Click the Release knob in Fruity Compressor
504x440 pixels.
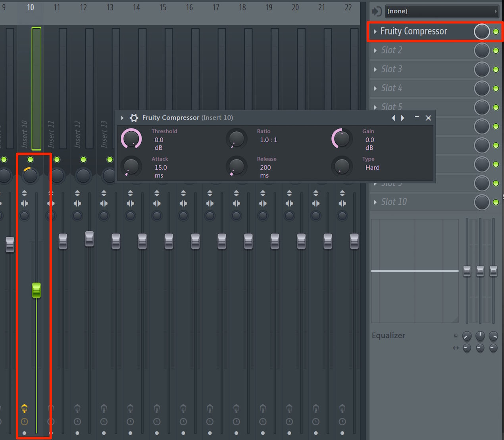[x=237, y=167]
